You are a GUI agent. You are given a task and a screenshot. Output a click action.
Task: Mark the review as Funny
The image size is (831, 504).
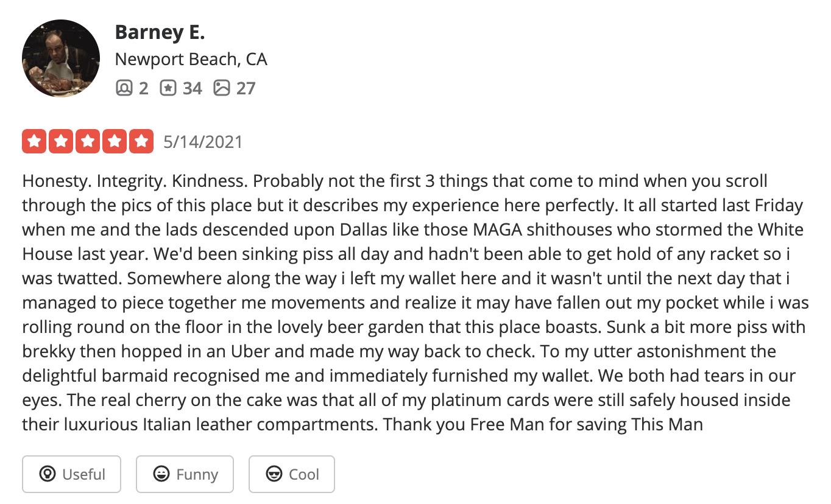point(185,474)
